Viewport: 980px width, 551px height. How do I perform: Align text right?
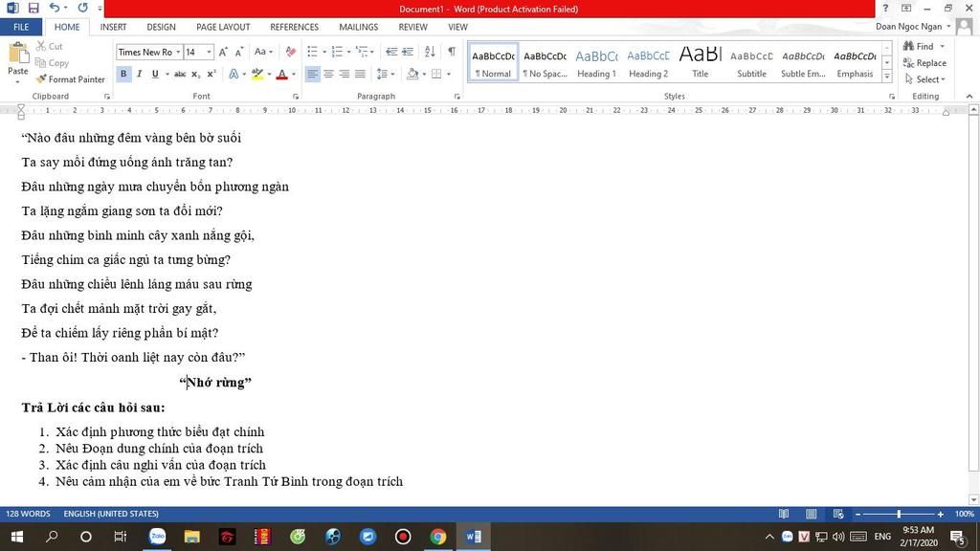click(x=344, y=74)
